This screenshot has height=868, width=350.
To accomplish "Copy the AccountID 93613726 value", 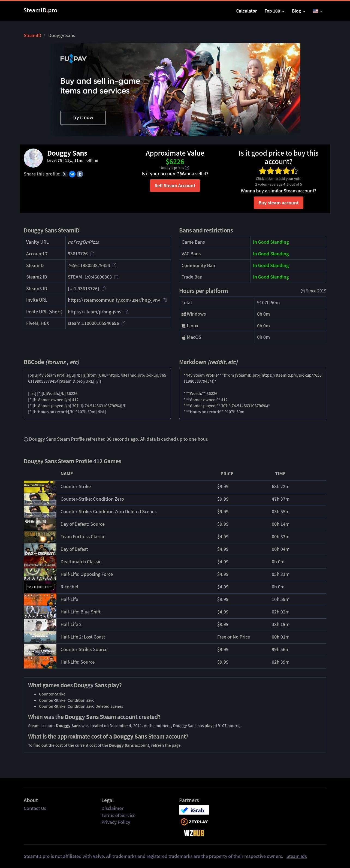I will click(x=92, y=254).
